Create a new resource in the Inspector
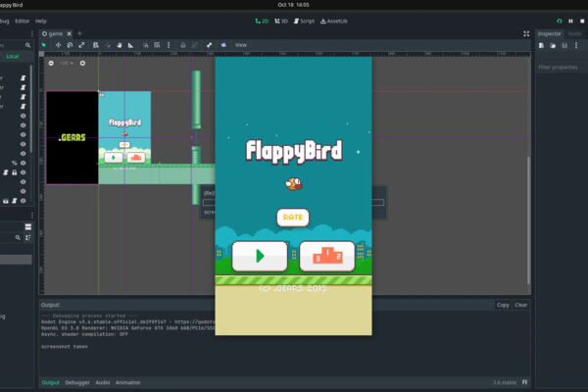 point(542,46)
